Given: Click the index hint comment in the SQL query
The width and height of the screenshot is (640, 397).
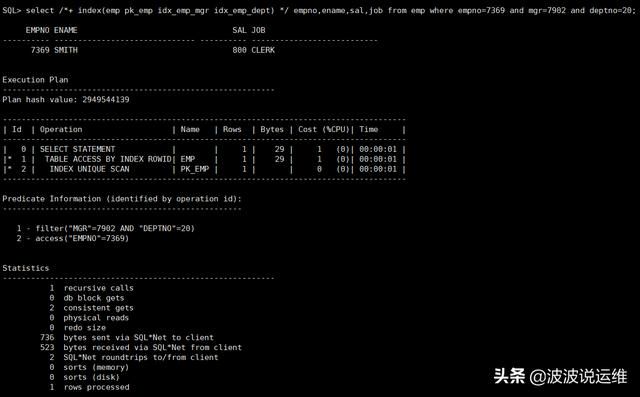Looking at the screenshot, I should (x=173, y=10).
